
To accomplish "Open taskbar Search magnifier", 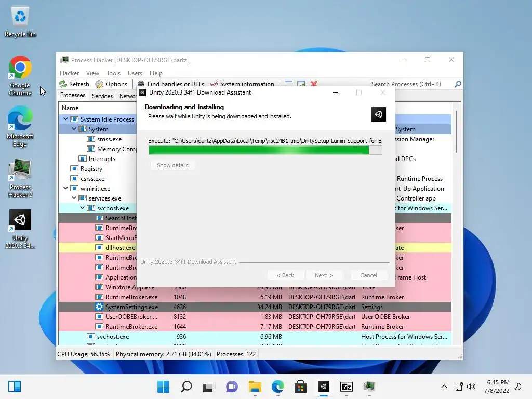I will pyautogui.click(x=187, y=387).
